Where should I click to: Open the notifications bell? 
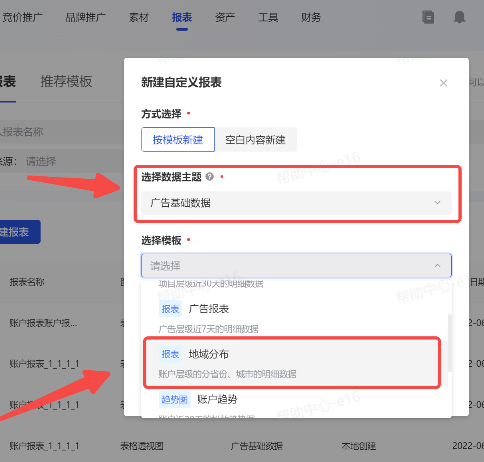(459, 17)
